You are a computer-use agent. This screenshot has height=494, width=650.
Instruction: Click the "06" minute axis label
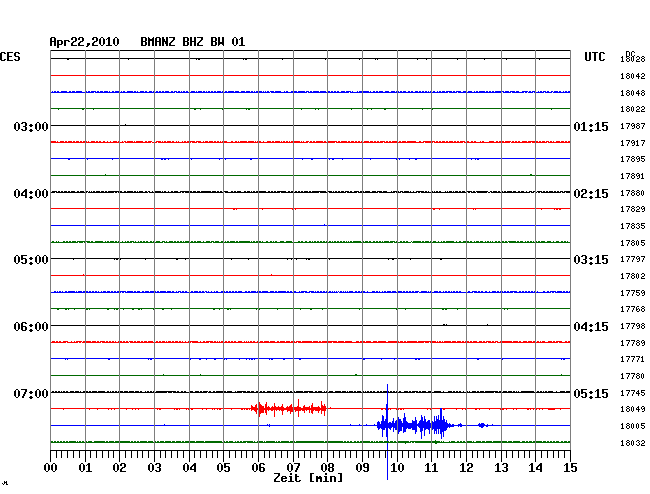(258, 468)
